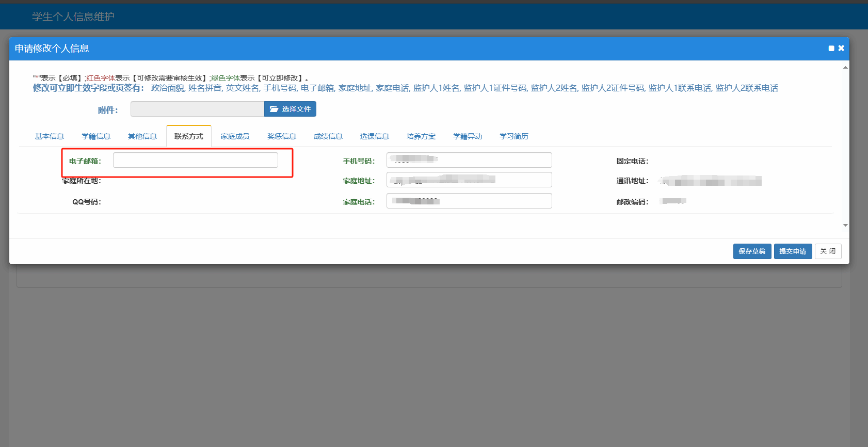The image size is (868, 447).
Task: Click the 关闭 button
Action: click(x=828, y=251)
